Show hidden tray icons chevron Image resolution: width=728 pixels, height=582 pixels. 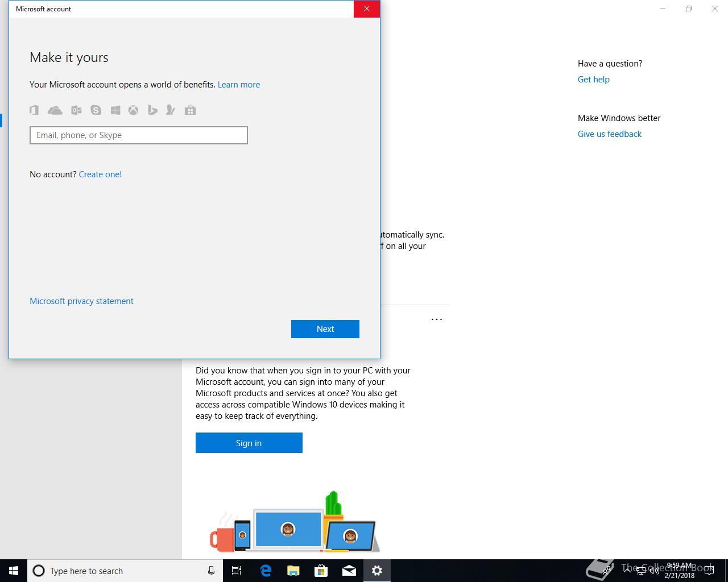point(627,571)
